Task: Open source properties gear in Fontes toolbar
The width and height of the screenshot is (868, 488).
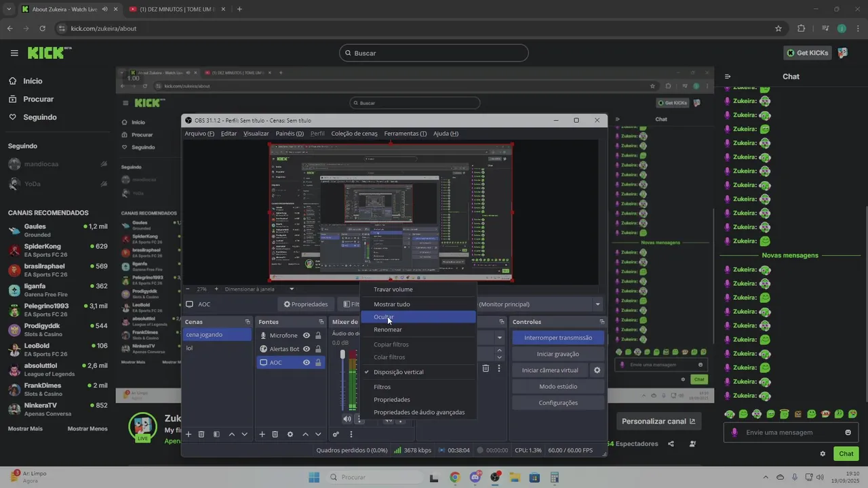Action: point(290,434)
